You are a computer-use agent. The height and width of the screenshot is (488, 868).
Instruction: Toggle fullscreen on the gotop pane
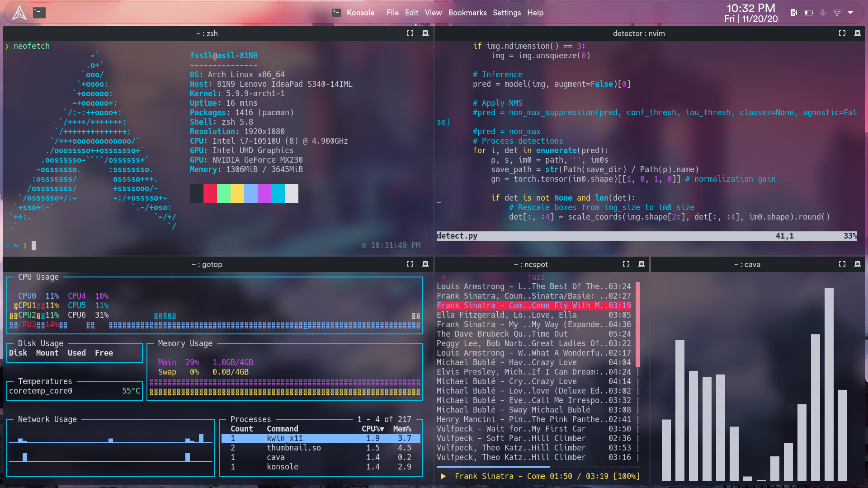click(410, 264)
